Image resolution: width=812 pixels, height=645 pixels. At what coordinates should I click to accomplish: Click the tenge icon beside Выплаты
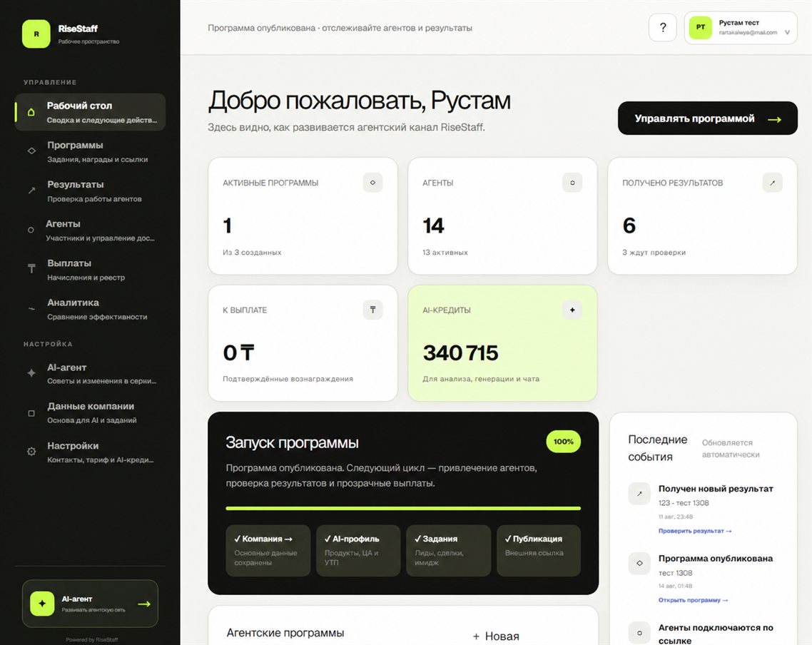click(x=31, y=268)
